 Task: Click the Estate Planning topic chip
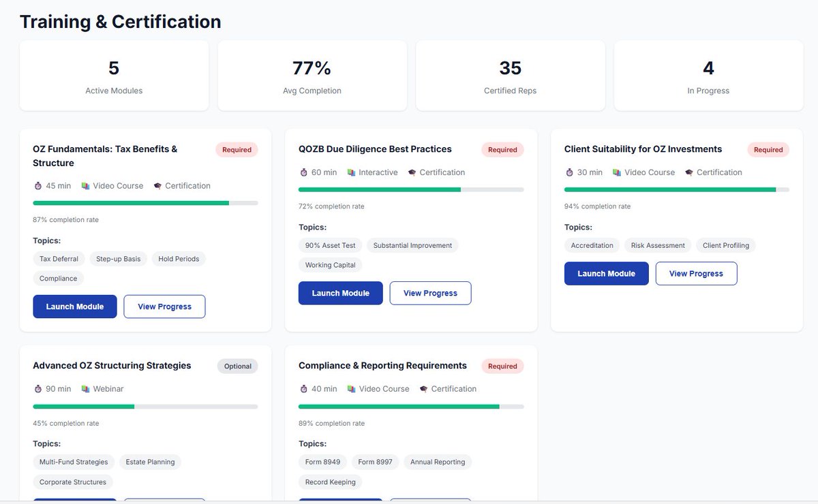click(150, 462)
